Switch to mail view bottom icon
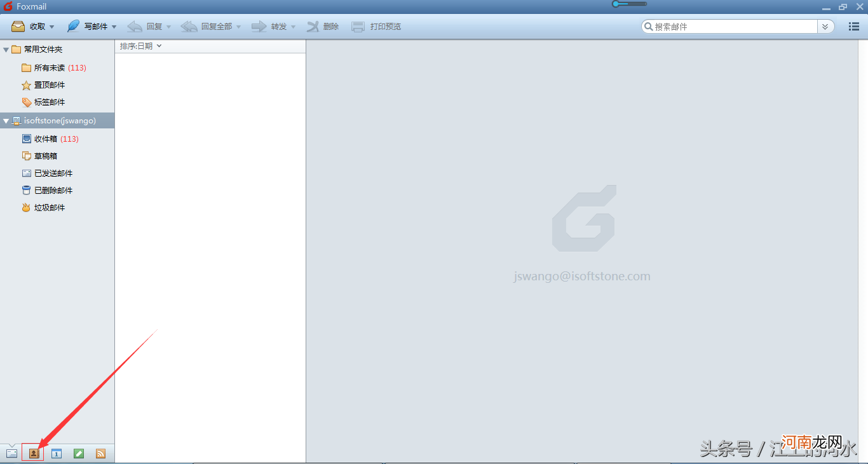This screenshot has height=464, width=868. point(11,454)
